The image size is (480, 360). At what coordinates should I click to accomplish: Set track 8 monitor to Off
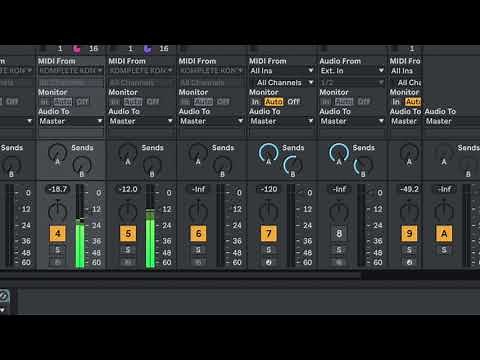[364, 102]
